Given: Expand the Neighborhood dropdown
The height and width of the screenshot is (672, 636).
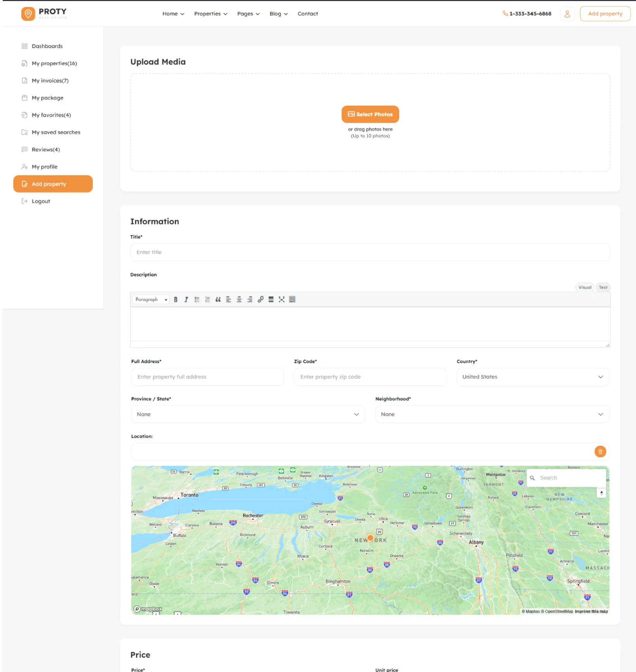Looking at the screenshot, I should 492,414.
